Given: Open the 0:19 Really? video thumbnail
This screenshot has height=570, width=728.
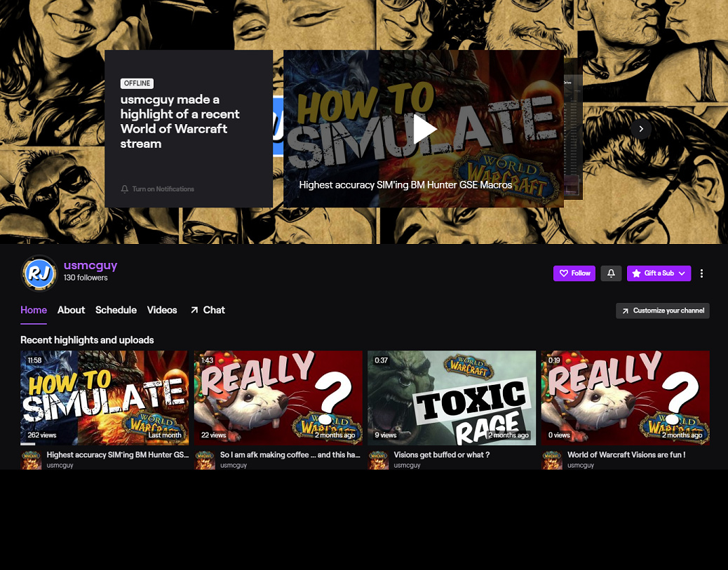Looking at the screenshot, I should [626, 398].
